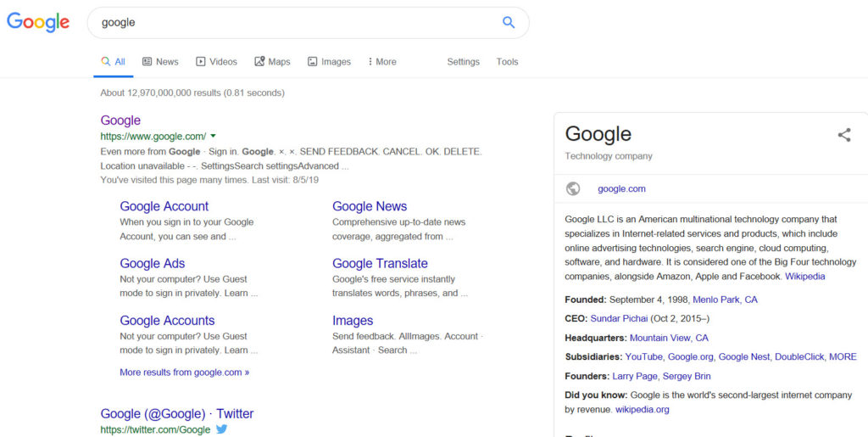Open the Google Account sitelink

pos(164,206)
